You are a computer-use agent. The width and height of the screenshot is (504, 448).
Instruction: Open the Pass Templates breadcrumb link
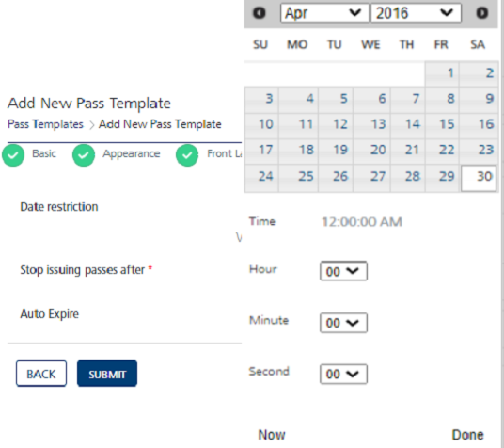click(x=45, y=124)
